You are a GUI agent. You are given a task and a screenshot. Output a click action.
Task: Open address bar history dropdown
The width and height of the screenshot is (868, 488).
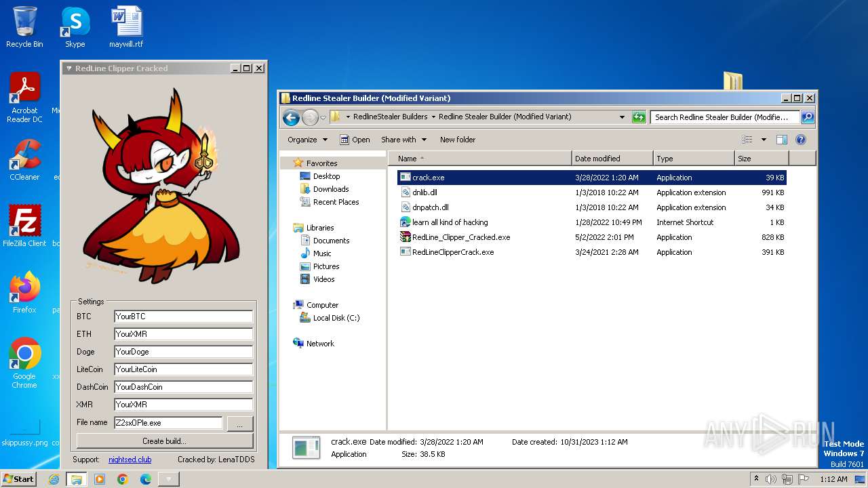(x=622, y=117)
